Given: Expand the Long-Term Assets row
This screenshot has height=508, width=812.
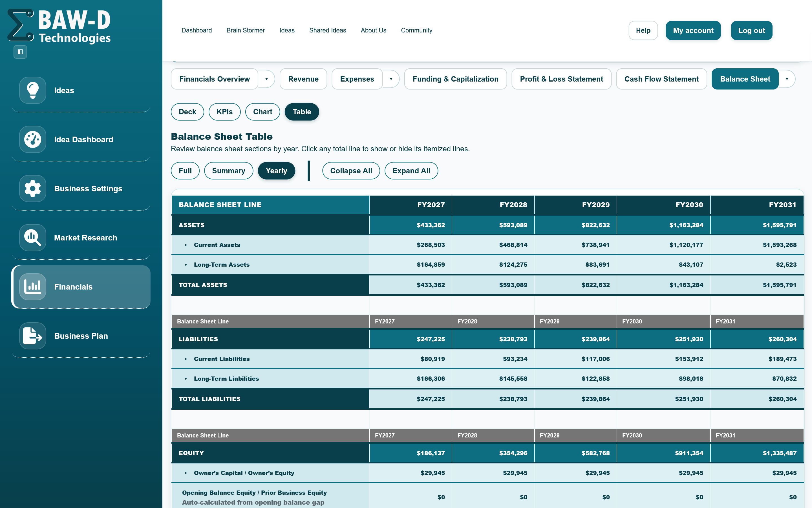Looking at the screenshot, I should click(186, 265).
